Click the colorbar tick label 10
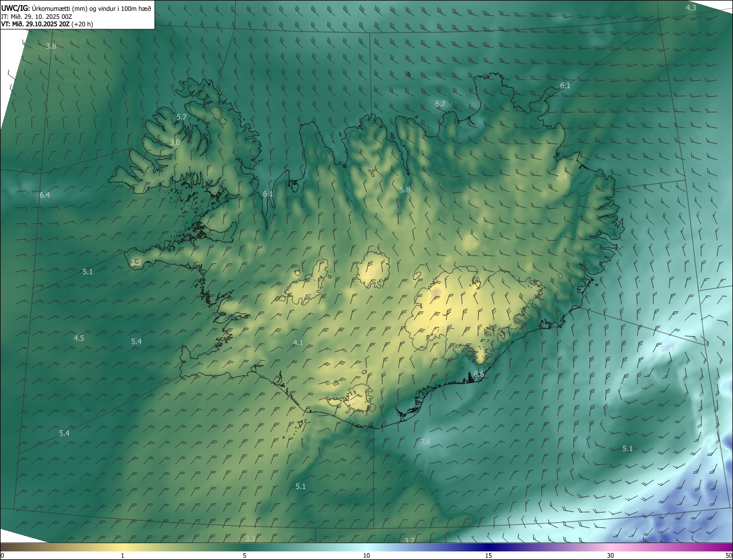 [x=366, y=555]
